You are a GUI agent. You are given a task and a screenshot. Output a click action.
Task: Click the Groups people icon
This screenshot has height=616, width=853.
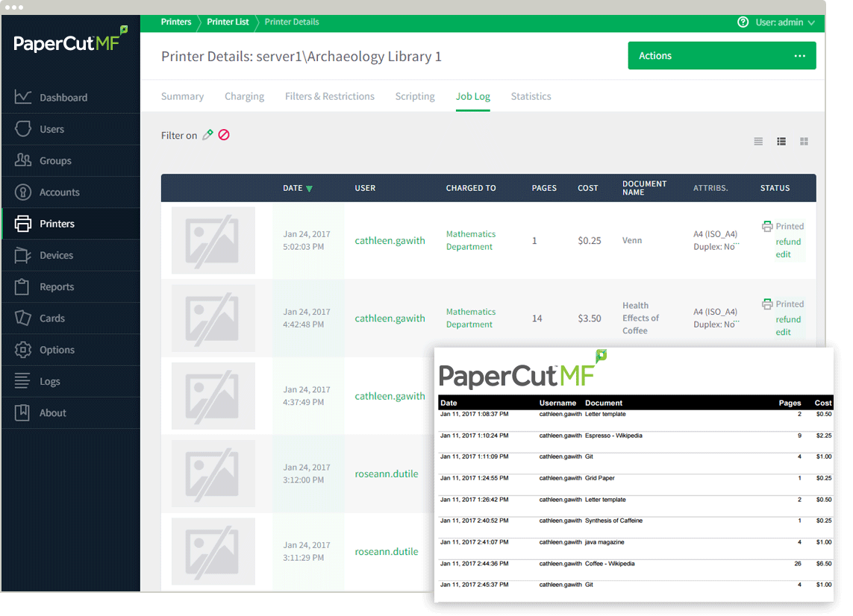pos(23,160)
